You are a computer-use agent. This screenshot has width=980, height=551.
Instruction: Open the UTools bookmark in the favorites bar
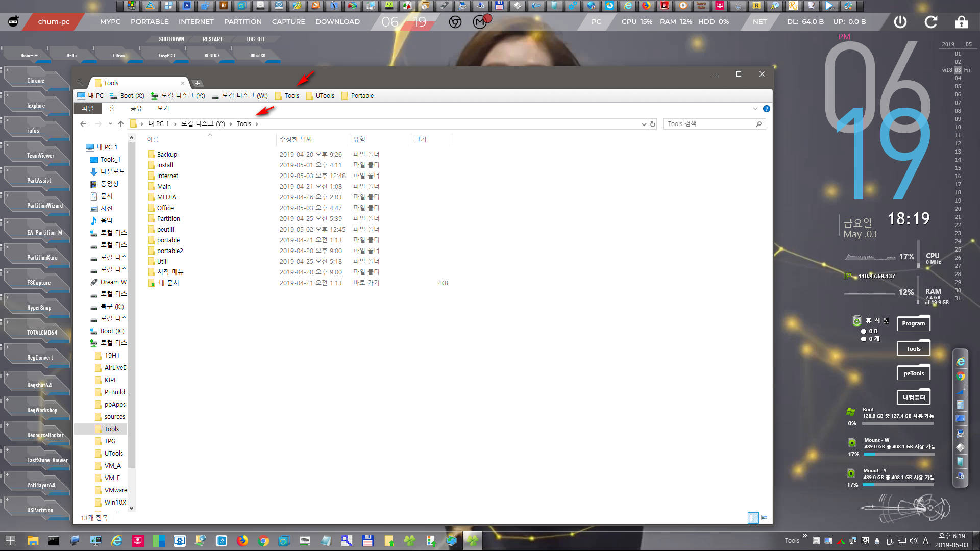tap(320, 95)
